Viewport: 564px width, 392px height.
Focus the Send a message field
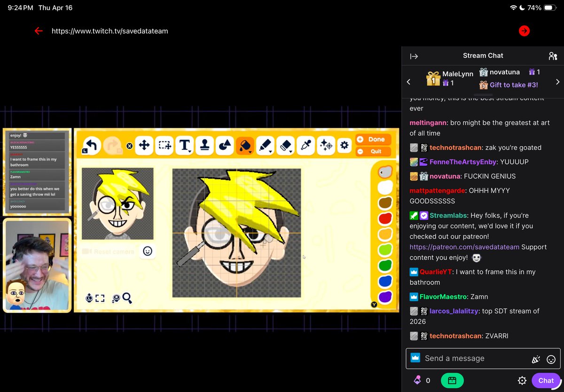(483, 358)
